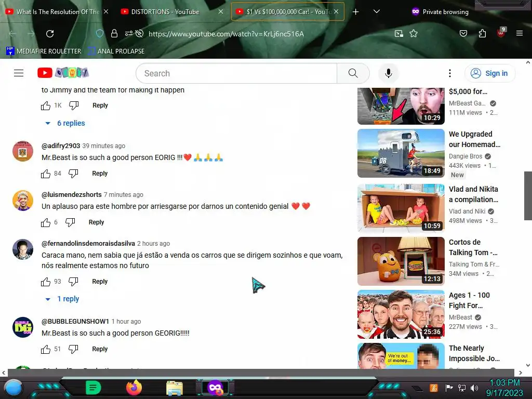Image resolution: width=532 pixels, height=399 pixels.
Task: Dislike the @adifry2903 comment
Action: tap(73, 174)
